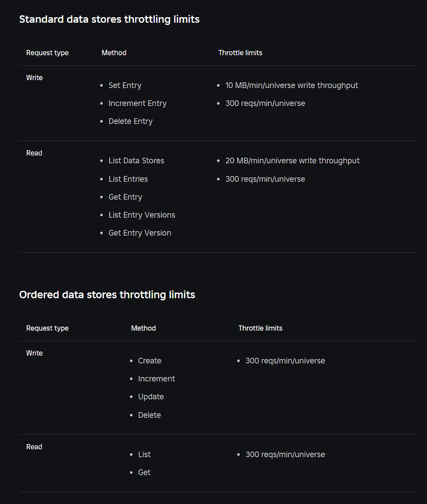Select 'Read' cell in Ordered data stores table
This screenshot has width=427, height=504.
click(34, 447)
